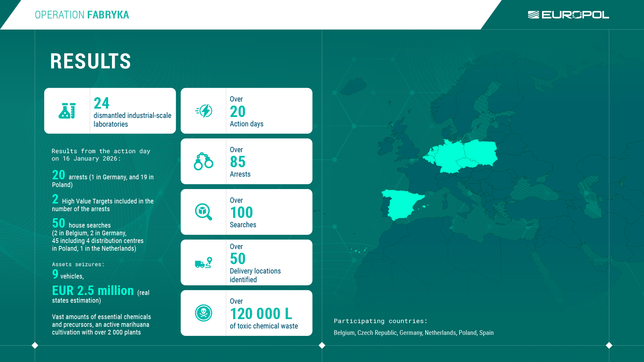The image size is (644, 362).
Task: Select the delivery truck icon
Action: tap(203, 262)
